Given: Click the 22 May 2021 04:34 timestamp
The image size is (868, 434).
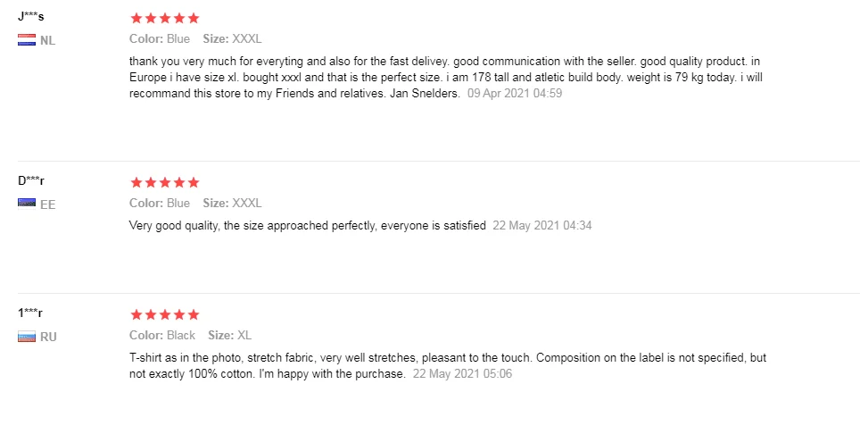Looking at the screenshot, I should [542, 225].
